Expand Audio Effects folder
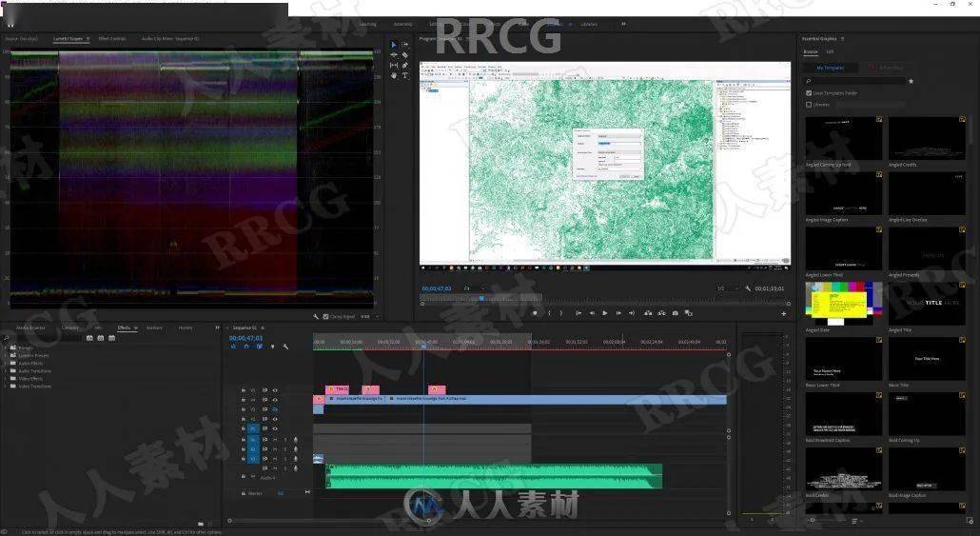The height and width of the screenshot is (536, 980). [x=6, y=364]
